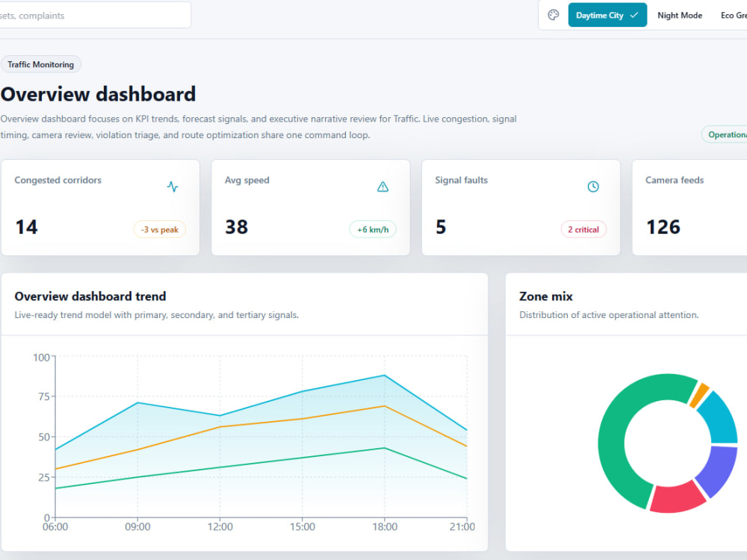Viewport: 747px width, 560px height.
Task: Click the palette theme icon
Action: coord(553,15)
